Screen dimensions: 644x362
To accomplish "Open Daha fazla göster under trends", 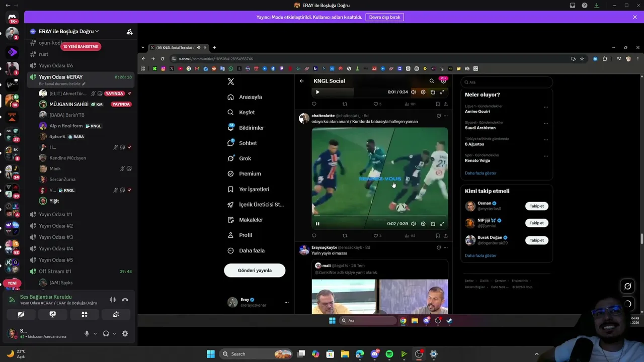I will [x=480, y=173].
